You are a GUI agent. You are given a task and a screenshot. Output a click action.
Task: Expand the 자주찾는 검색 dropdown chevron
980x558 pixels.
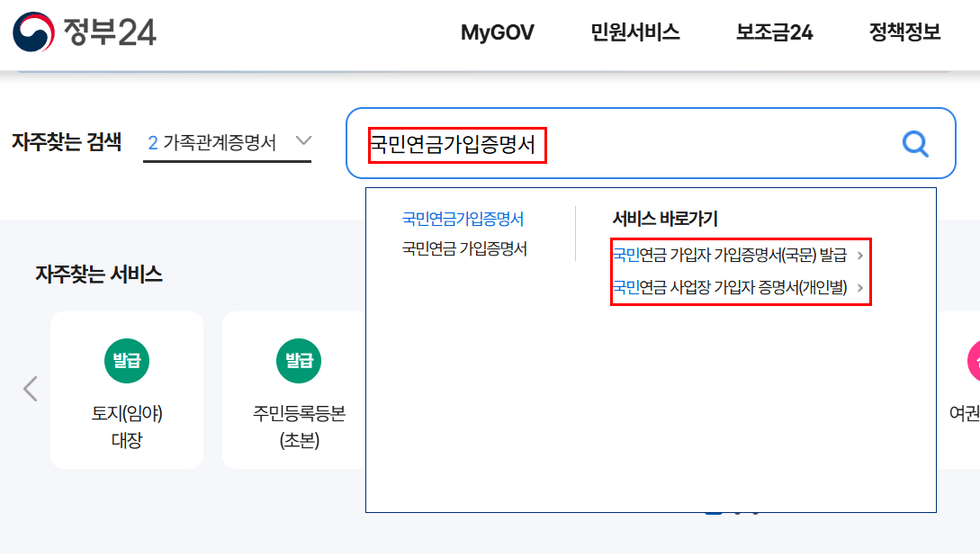pyautogui.click(x=304, y=140)
